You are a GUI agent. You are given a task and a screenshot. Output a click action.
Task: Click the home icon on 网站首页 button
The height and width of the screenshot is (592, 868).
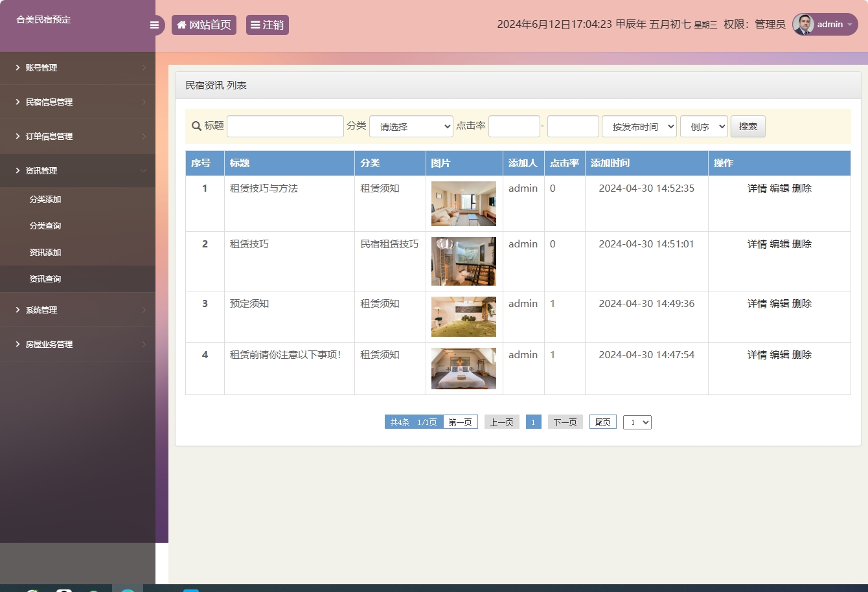[181, 25]
